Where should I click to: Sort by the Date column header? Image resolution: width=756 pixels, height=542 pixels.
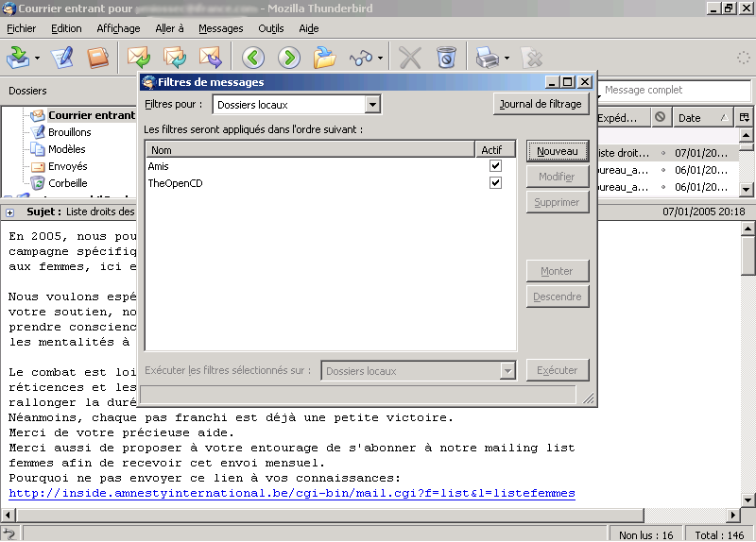[x=702, y=118]
